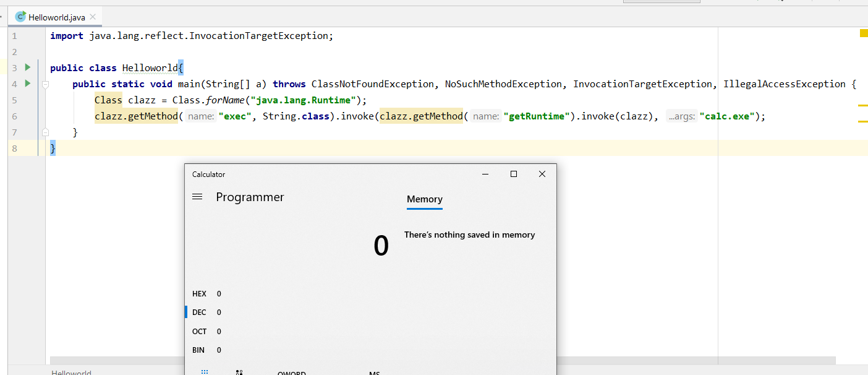
Task: Select DEC number base
Action: pyautogui.click(x=200, y=312)
